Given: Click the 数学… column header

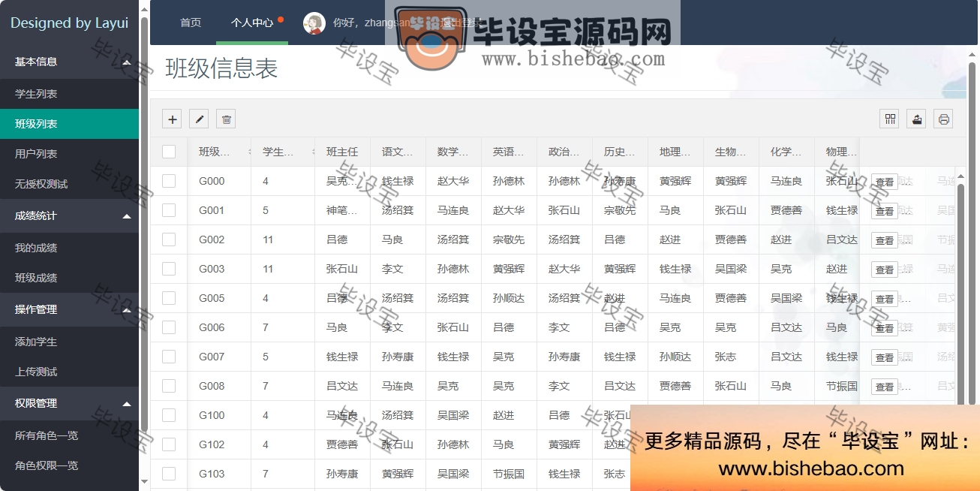Looking at the screenshot, I should [x=453, y=152].
